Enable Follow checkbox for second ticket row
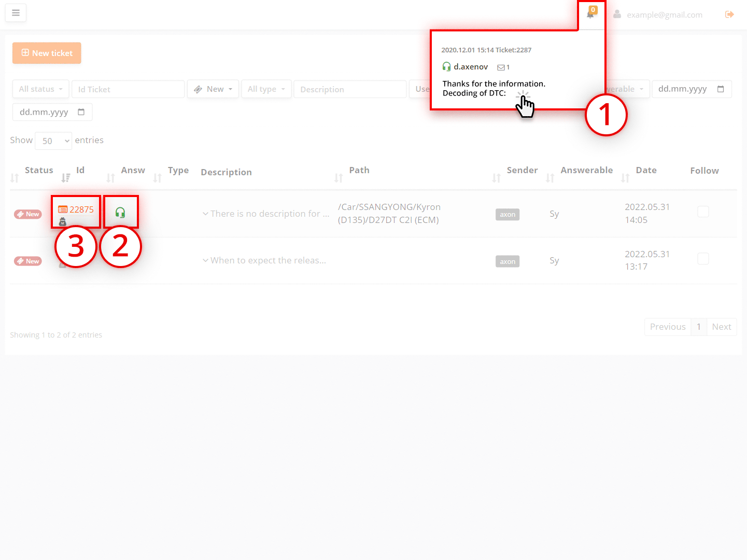Viewport: 747px width, 560px height. pos(703,258)
